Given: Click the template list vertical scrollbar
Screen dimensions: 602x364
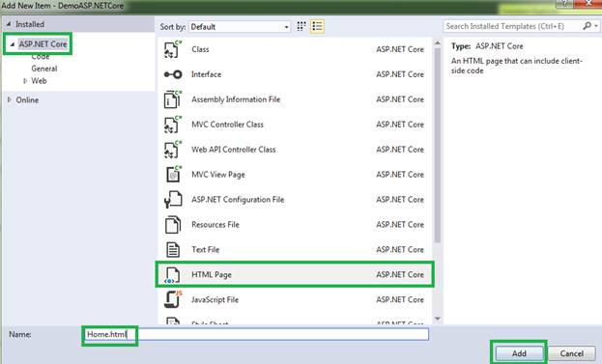Looking at the screenshot, I should click(438, 181).
